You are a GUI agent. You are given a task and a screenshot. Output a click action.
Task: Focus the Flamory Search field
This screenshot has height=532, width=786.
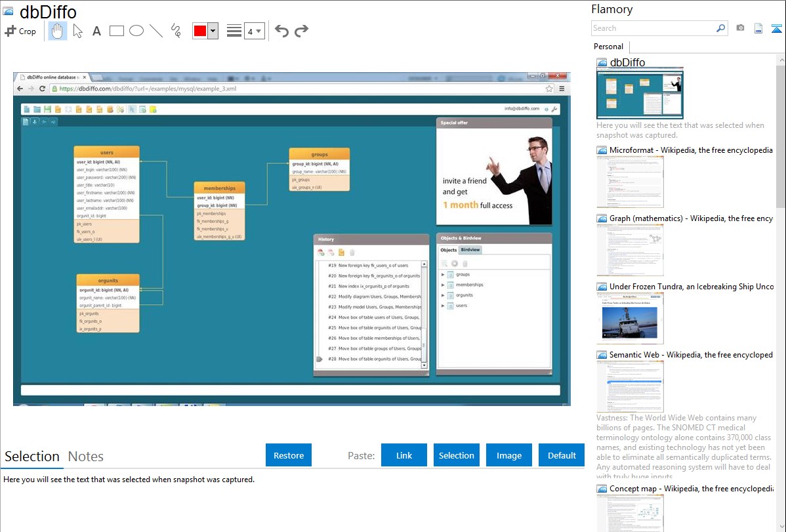click(x=653, y=28)
